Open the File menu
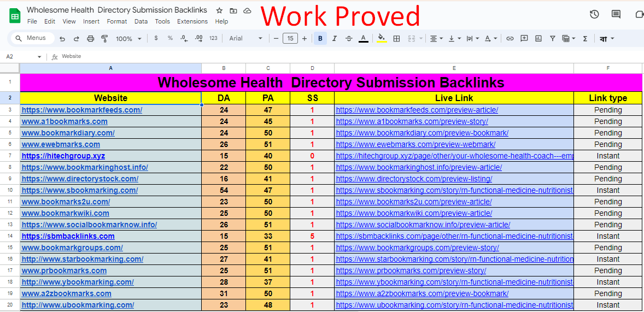The height and width of the screenshot is (312, 644). (x=32, y=21)
